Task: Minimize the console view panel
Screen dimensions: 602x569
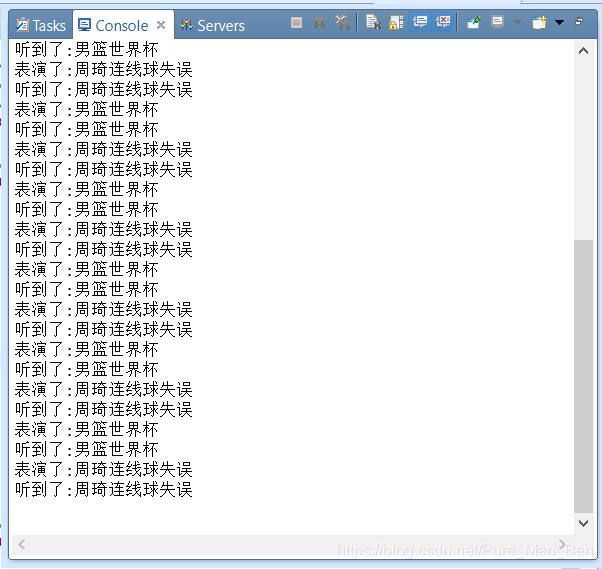Action: [579, 22]
